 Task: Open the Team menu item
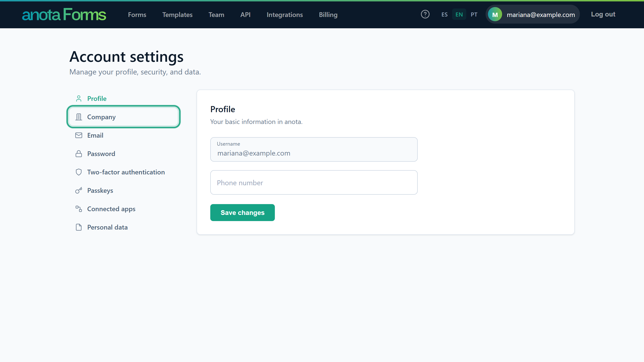click(x=216, y=15)
